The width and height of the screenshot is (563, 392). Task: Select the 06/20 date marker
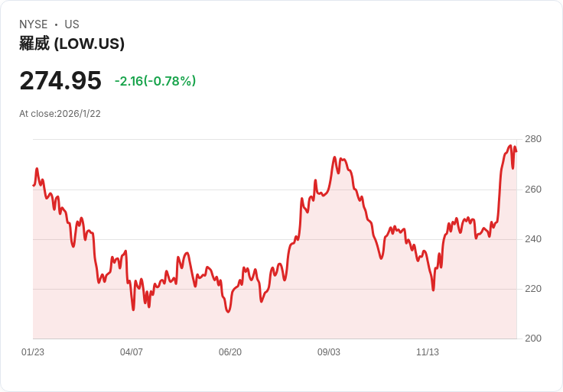230,352
